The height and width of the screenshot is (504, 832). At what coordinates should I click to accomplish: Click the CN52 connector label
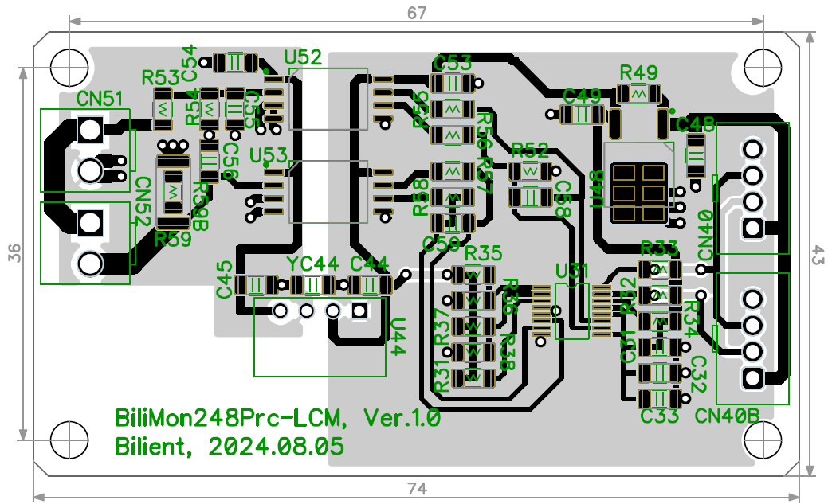pyautogui.click(x=143, y=201)
